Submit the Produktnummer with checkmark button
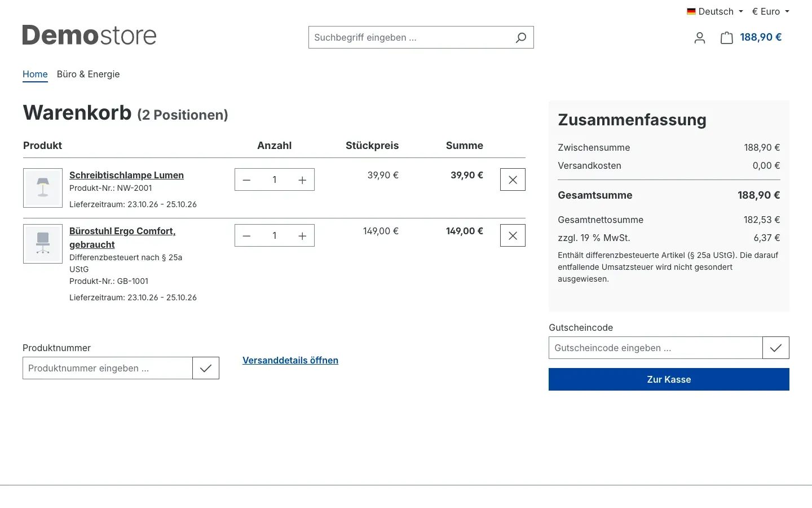The image size is (812, 508). click(x=206, y=368)
